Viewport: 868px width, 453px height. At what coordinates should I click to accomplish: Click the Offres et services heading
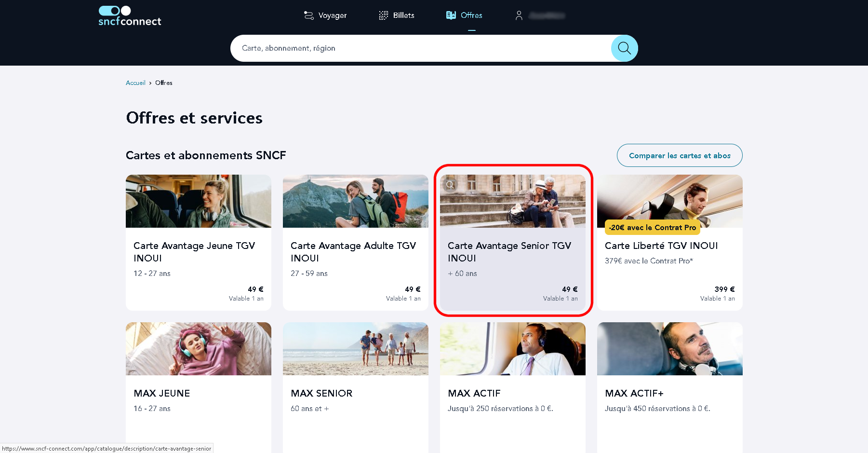coord(194,118)
